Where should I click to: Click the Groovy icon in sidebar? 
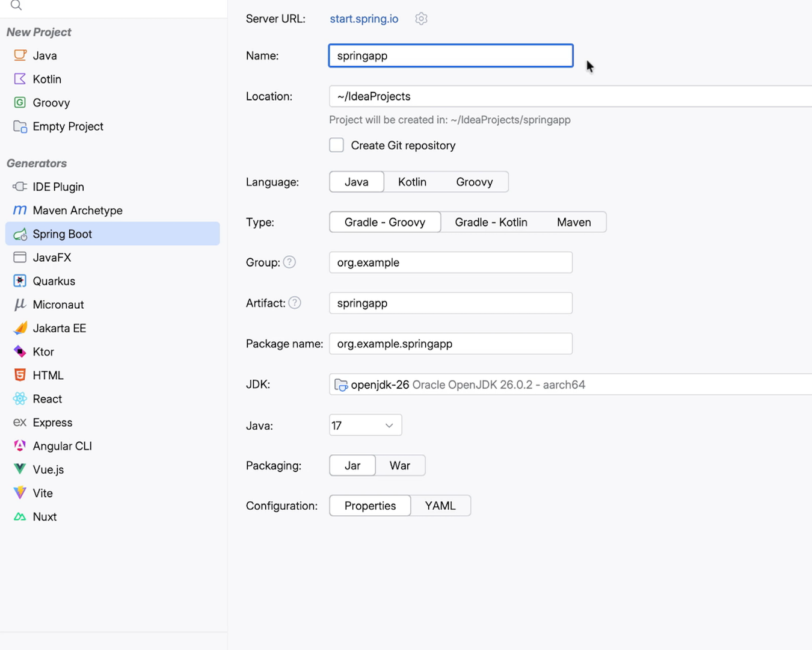(20, 102)
